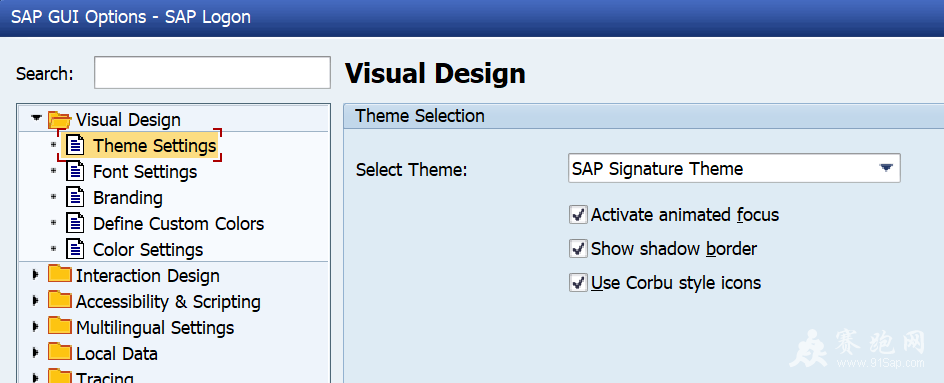The height and width of the screenshot is (383, 944).
Task: Click the Visual Design open folder icon
Action: (60, 119)
